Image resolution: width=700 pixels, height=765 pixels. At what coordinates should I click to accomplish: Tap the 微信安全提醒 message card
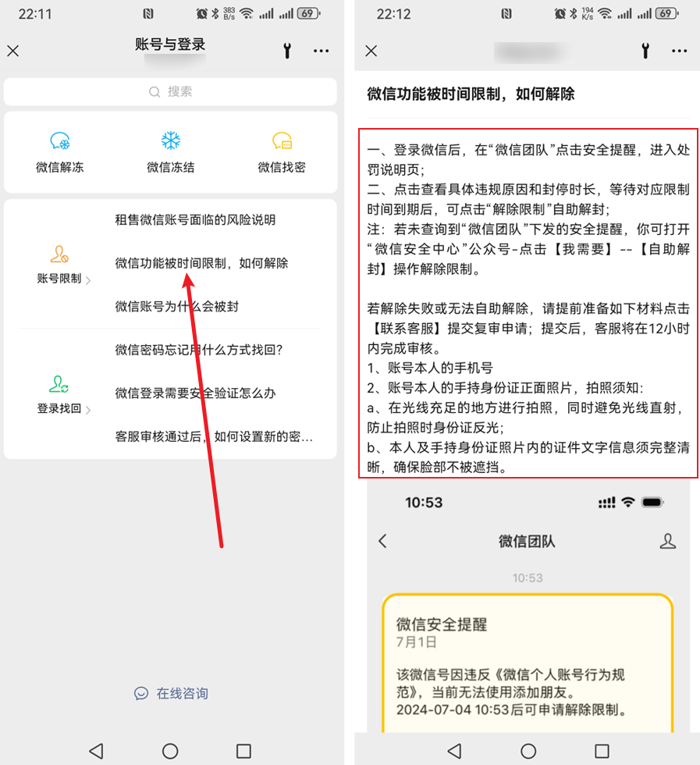(528, 663)
